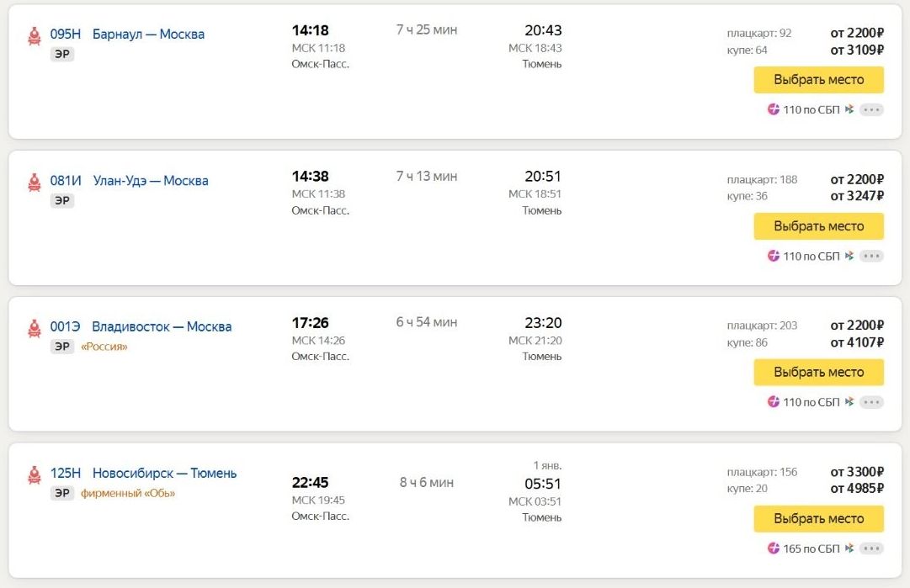Click the cashback plus icon for train 001Э
The width and height of the screenshot is (910, 588).
tap(774, 402)
